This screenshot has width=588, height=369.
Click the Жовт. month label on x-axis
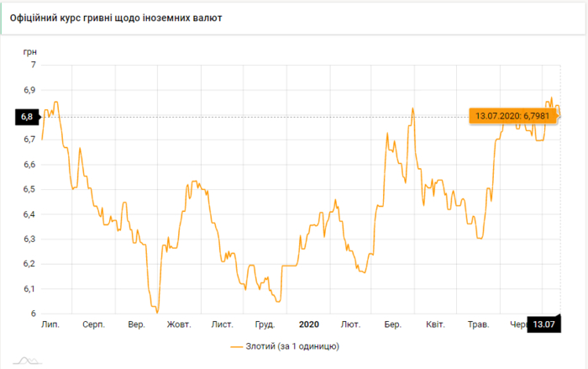pos(179,324)
